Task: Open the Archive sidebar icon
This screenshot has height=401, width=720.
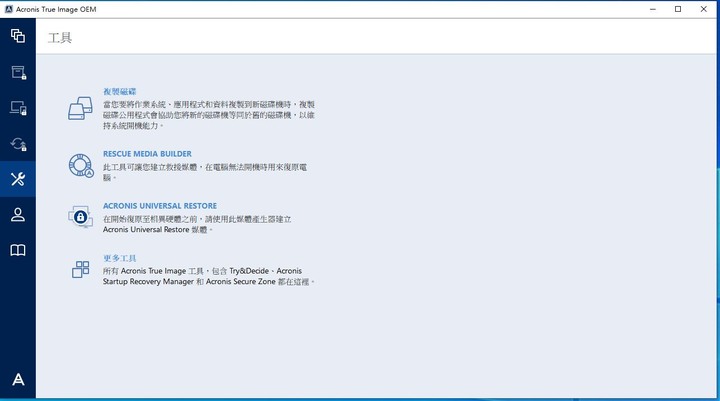Action: point(18,72)
